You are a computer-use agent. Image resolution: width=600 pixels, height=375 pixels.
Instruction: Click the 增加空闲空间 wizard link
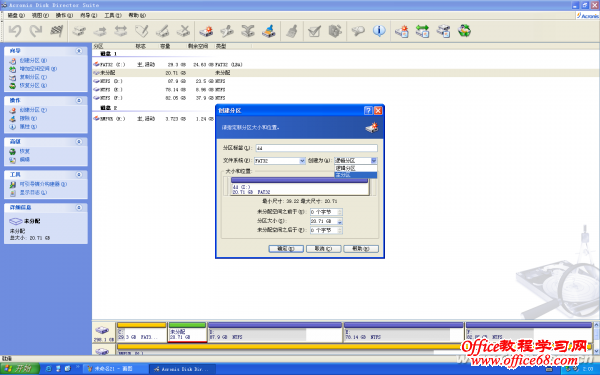[38, 69]
